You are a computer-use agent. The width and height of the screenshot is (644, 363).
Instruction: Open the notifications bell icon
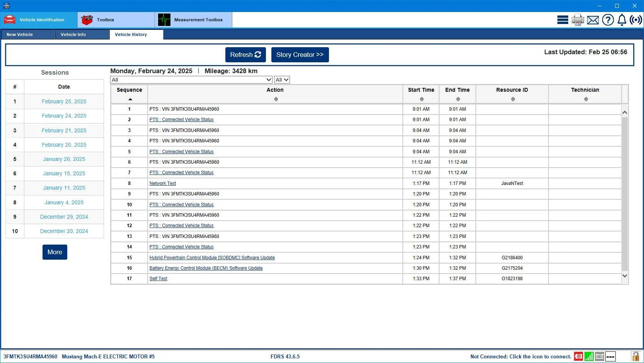pos(622,20)
